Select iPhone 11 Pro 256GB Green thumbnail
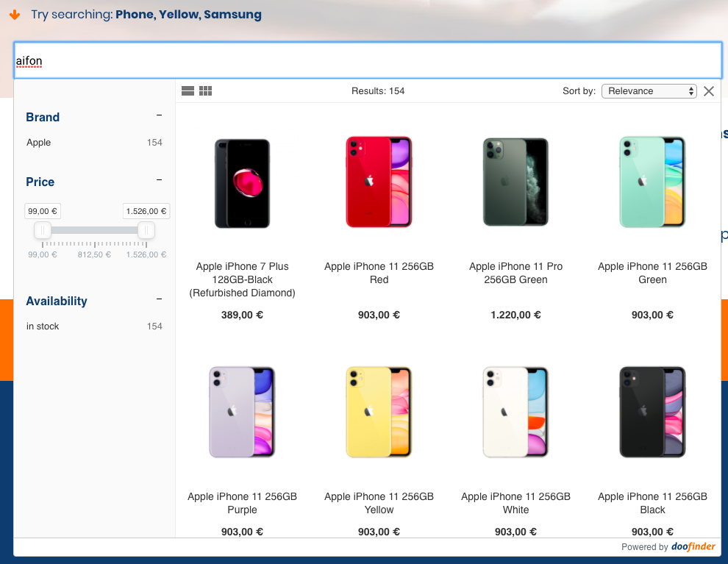728x564 pixels. (x=515, y=182)
